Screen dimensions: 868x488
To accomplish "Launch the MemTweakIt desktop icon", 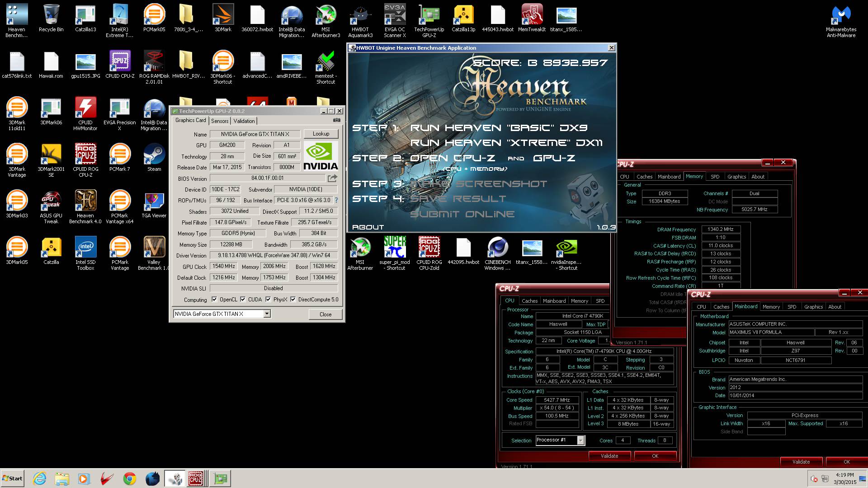I will tap(532, 19).
